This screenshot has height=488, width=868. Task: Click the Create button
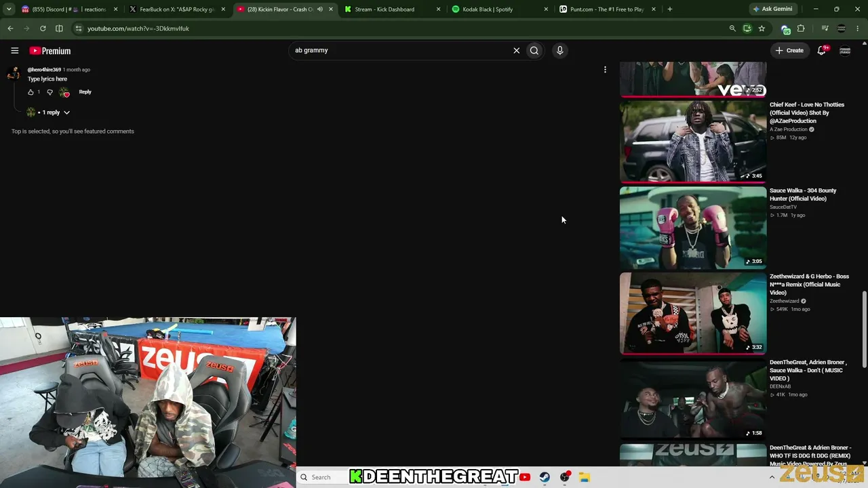[789, 50]
